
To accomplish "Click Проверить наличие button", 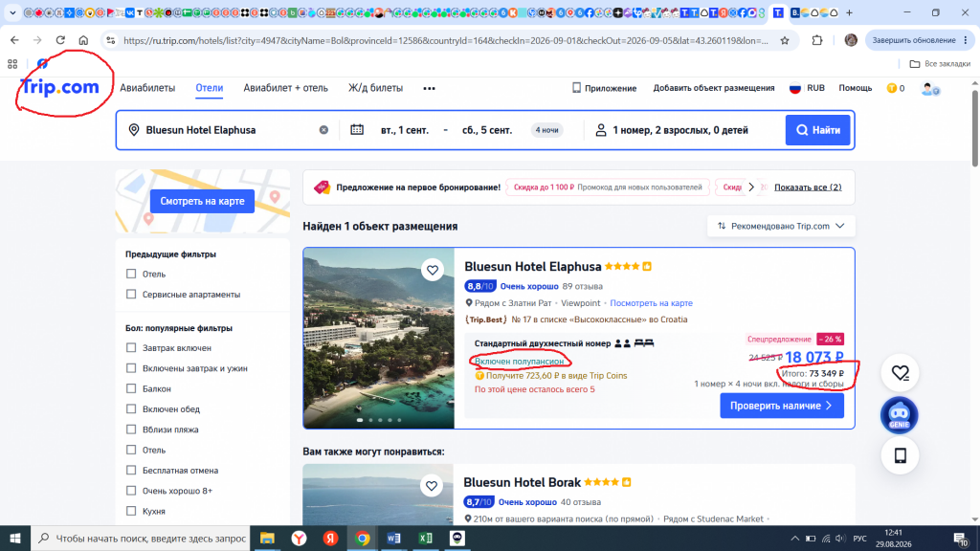I will 781,406.
